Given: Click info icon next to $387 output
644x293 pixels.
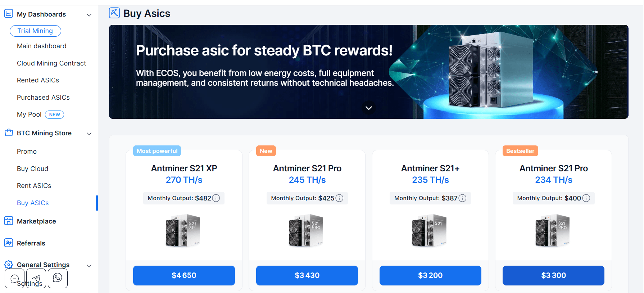Looking at the screenshot, I should pos(463,198).
